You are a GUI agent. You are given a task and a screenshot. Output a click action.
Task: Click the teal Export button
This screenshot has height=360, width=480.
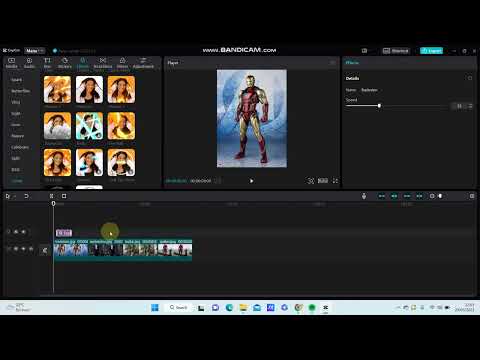431,51
